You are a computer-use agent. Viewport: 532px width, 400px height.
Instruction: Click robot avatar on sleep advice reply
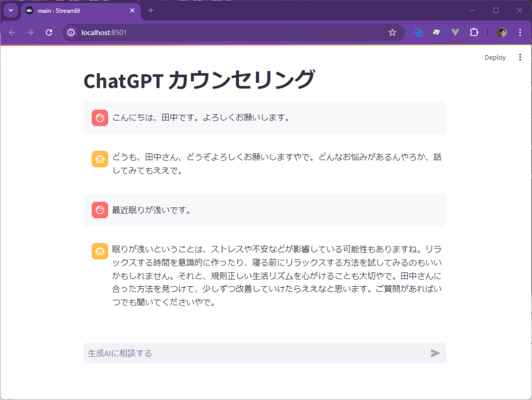pyautogui.click(x=100, y=251)
